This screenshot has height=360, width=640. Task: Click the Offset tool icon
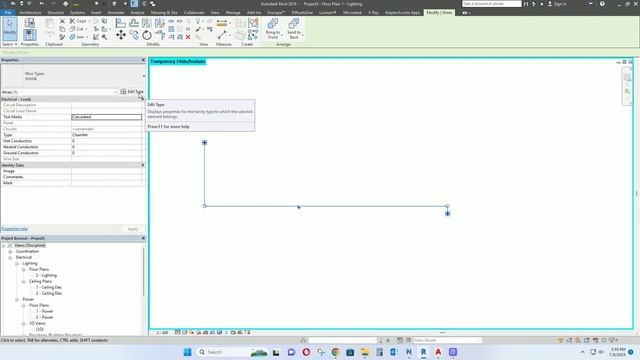(x=133, y=23)
